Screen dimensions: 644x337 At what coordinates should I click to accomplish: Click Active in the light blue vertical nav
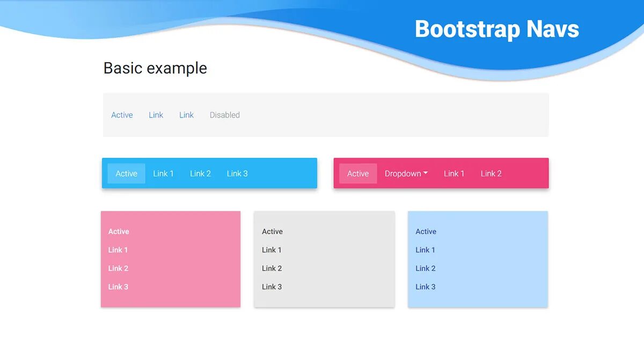[x=426, y=231]
